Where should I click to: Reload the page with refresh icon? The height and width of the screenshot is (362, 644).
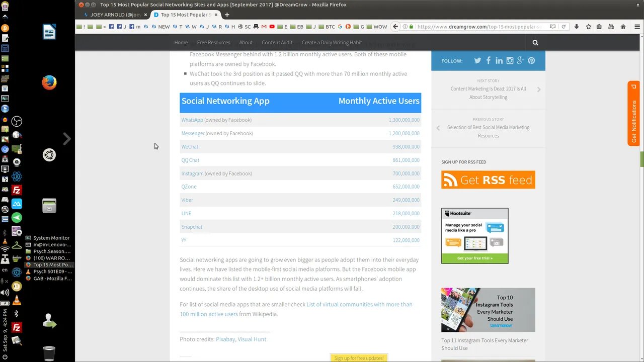tap(563, 27)
